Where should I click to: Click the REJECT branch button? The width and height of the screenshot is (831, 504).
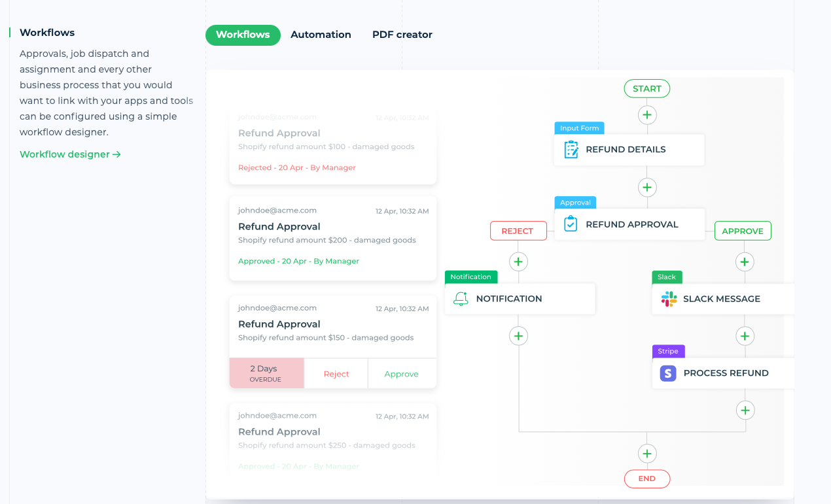coord(518,230)
